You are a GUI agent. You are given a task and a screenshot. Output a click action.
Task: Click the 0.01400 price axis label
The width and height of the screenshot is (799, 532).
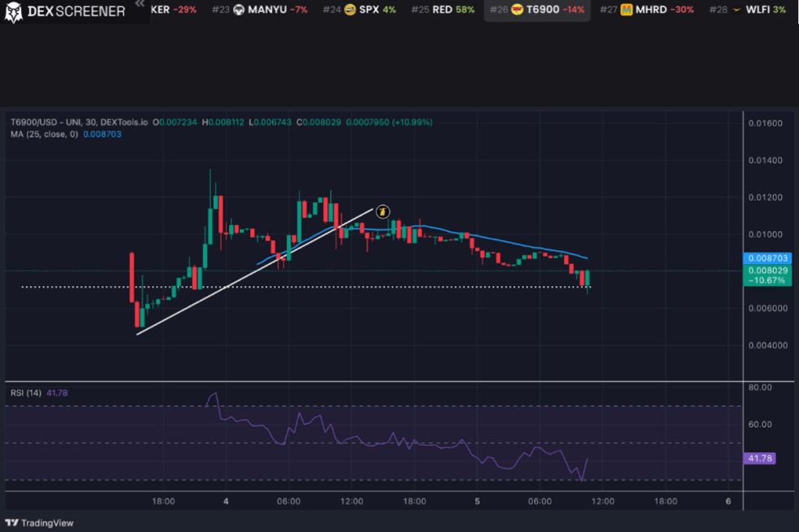[765, 160]
